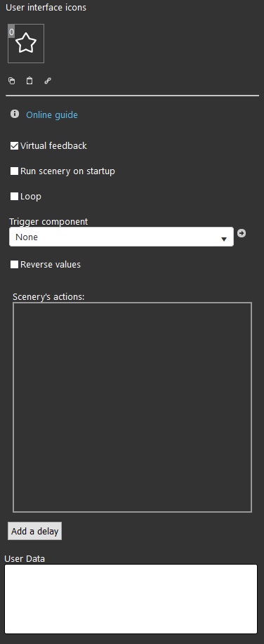This screenshot has height=644, width=264.
Task: Click inside the Scenery's actions list box
Action: [132, 407]
